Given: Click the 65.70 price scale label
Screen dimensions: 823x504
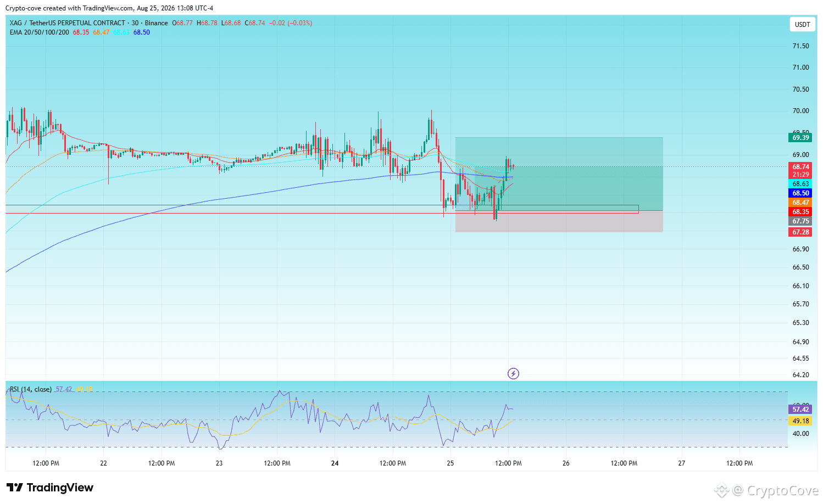Looking at the screenshot, I should (x=800, y=304).
